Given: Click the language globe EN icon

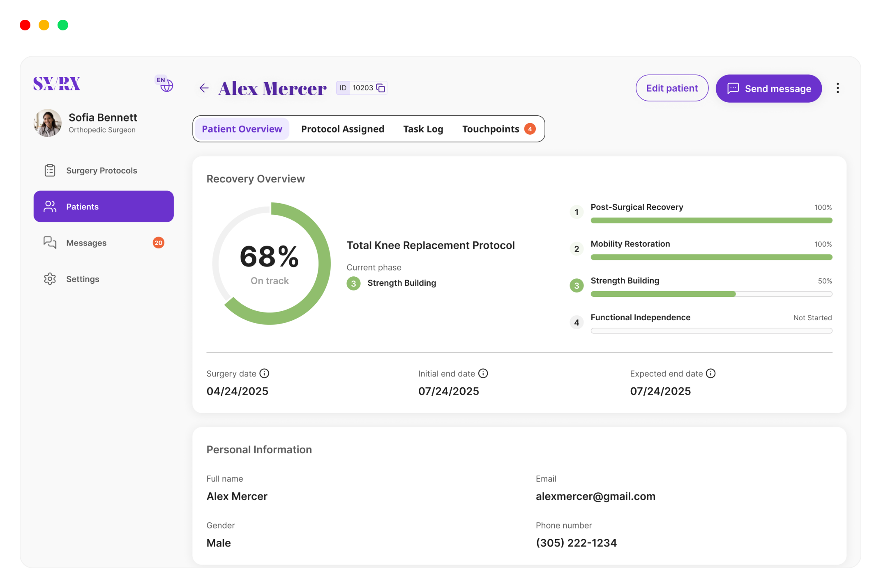Looking at the screenshot, I should tap(164, 84).
